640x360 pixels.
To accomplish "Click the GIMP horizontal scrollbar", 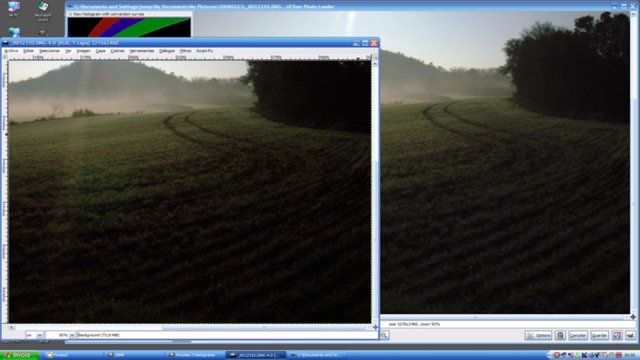I will [x=191, y=327].
